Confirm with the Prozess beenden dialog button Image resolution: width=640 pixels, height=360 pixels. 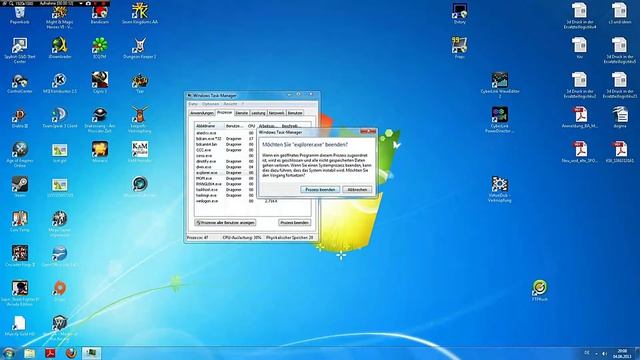320,190
